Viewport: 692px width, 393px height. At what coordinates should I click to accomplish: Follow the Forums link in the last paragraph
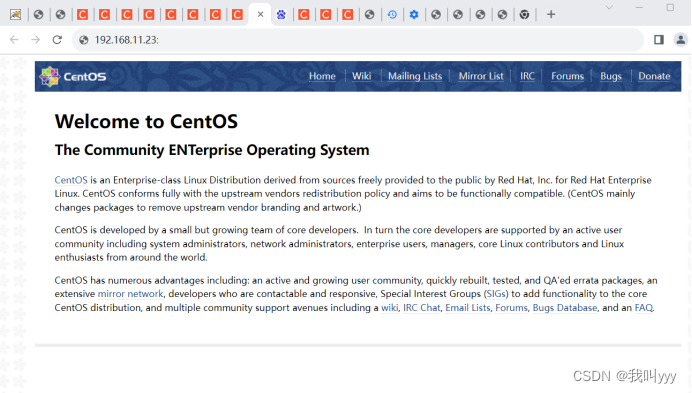pyautogui.click(x=511, y=308)
